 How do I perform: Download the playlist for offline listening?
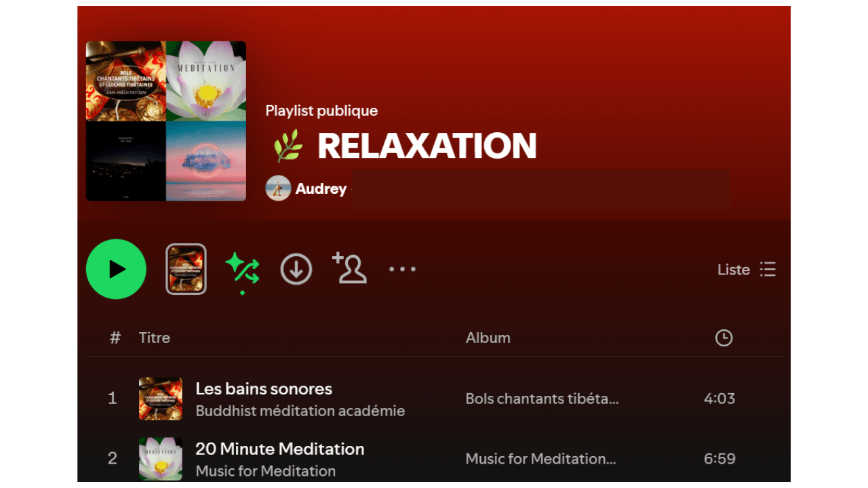coord(296,270)
